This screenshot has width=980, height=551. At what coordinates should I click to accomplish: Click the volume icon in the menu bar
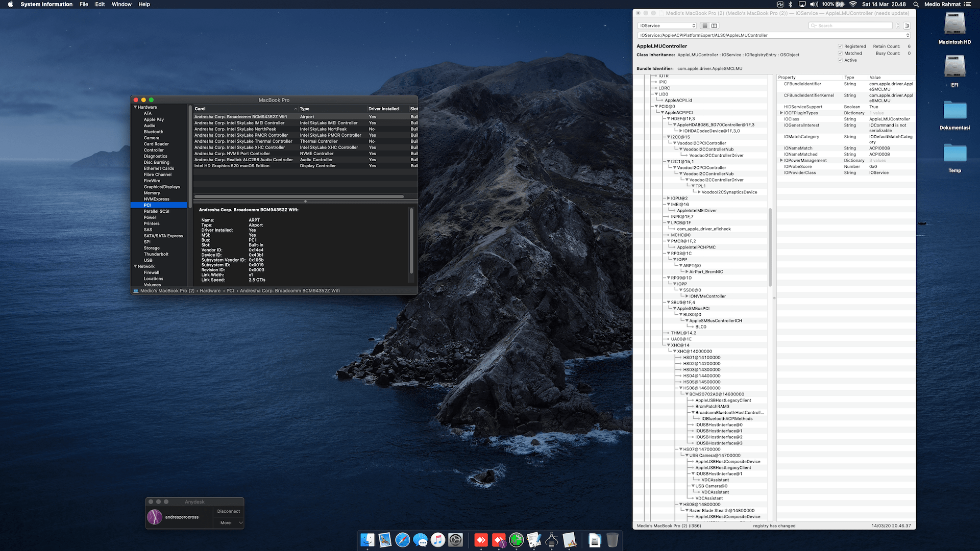(814, 4)
